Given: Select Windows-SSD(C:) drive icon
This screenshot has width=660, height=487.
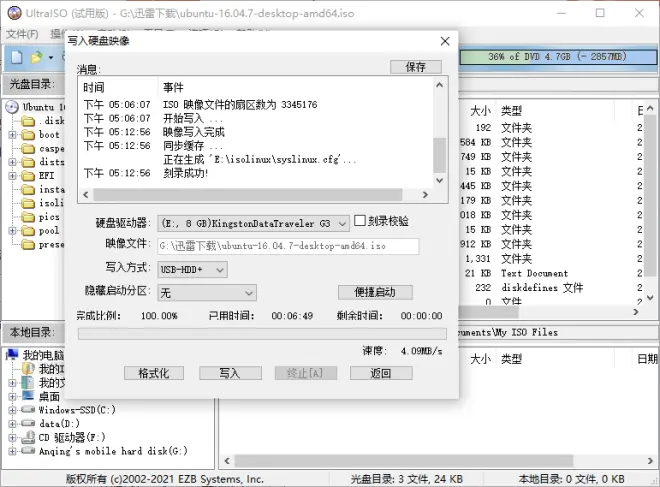Looking at the screenshot, I should (x=28, y=409).
